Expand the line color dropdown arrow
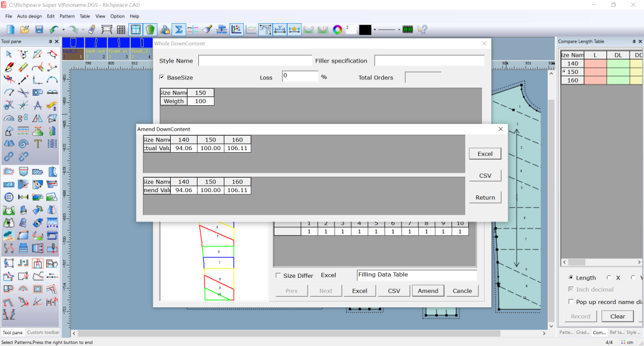Image resolution: width=644 pixels, height=346 pixels. point(374,29)
